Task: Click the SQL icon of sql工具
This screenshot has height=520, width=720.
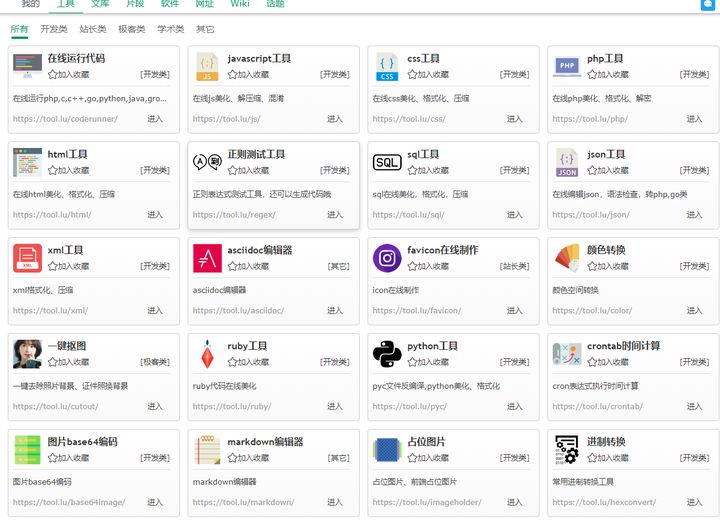Action: 387,162
